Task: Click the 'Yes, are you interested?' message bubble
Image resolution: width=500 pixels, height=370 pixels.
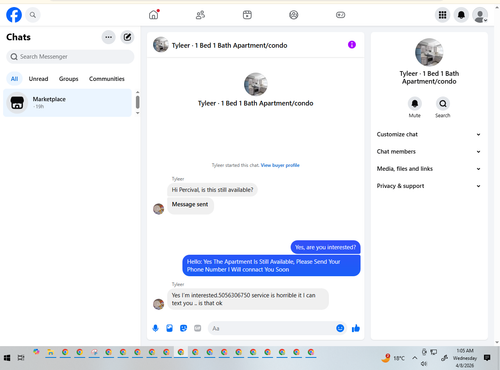Action: (325, 247)
